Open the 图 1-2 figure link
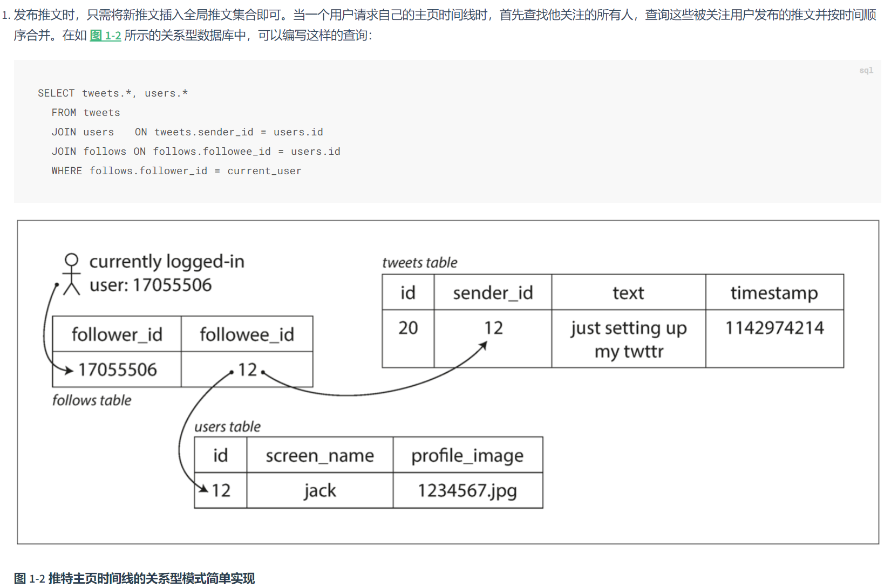 105,36
